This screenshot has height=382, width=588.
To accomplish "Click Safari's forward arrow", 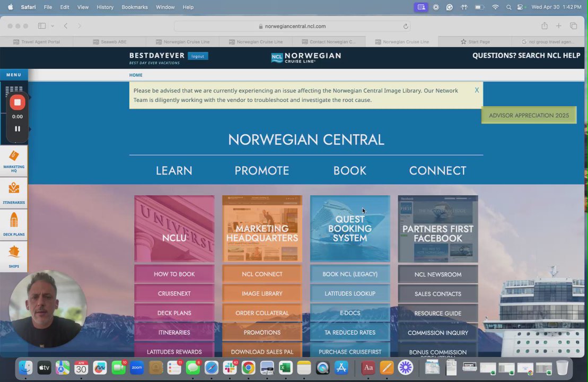I will [79, 26].
